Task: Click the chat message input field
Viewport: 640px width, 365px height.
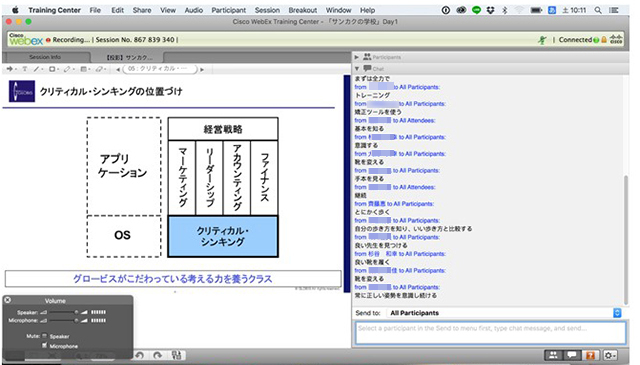Action: point(490,333)
